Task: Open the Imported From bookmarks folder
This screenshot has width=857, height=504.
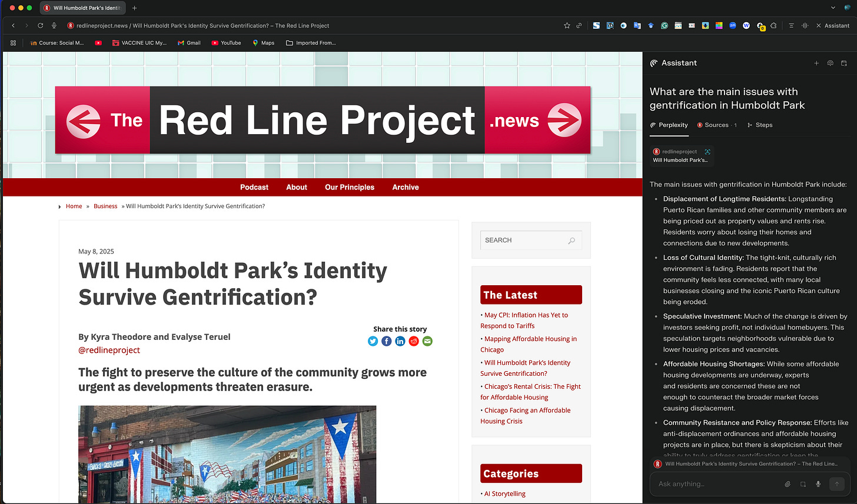Action: (311, 43)
